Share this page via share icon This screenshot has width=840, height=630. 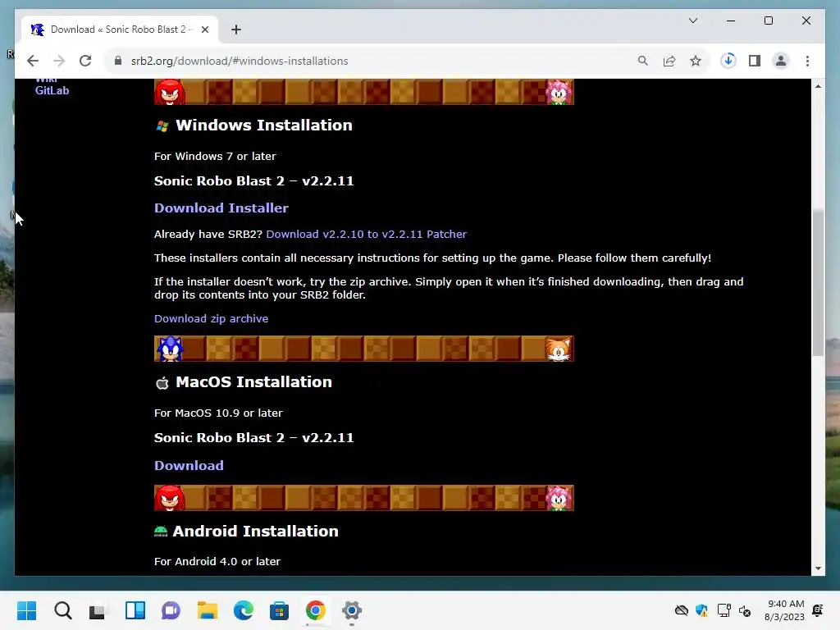(669, 61)
